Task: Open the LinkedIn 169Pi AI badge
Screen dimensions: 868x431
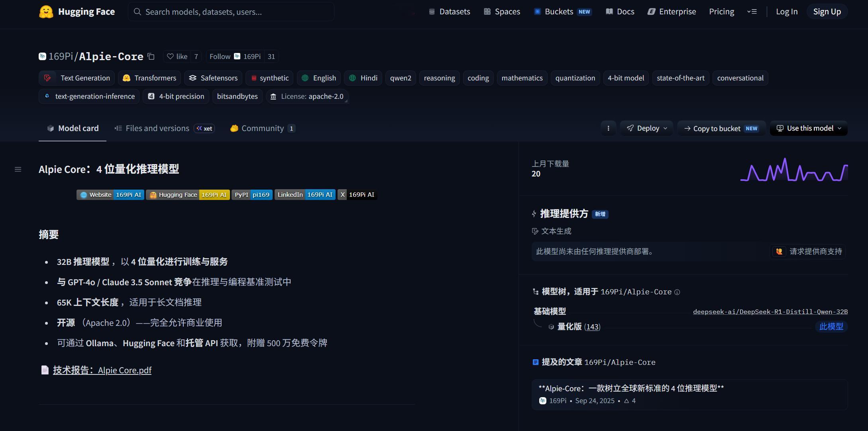Action: point(305,195)
